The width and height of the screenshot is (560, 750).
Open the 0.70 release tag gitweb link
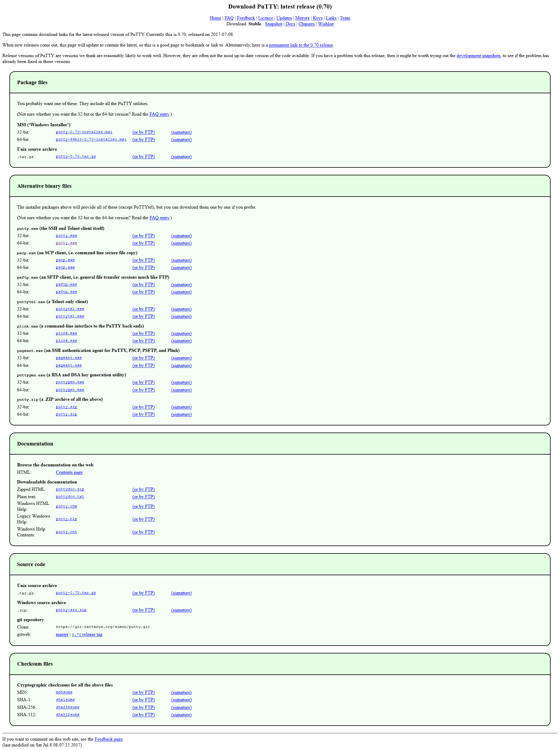[87, 635]
